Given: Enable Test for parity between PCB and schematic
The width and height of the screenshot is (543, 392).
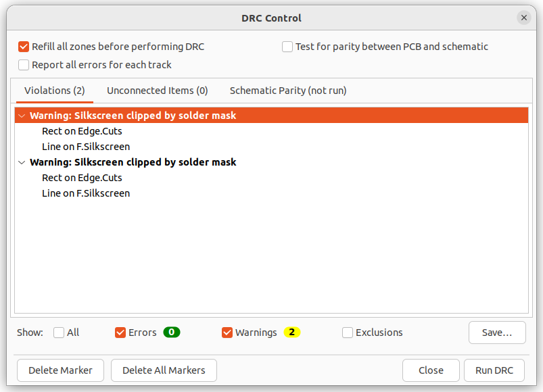Looking at the screenshot, I should [287, 47].
